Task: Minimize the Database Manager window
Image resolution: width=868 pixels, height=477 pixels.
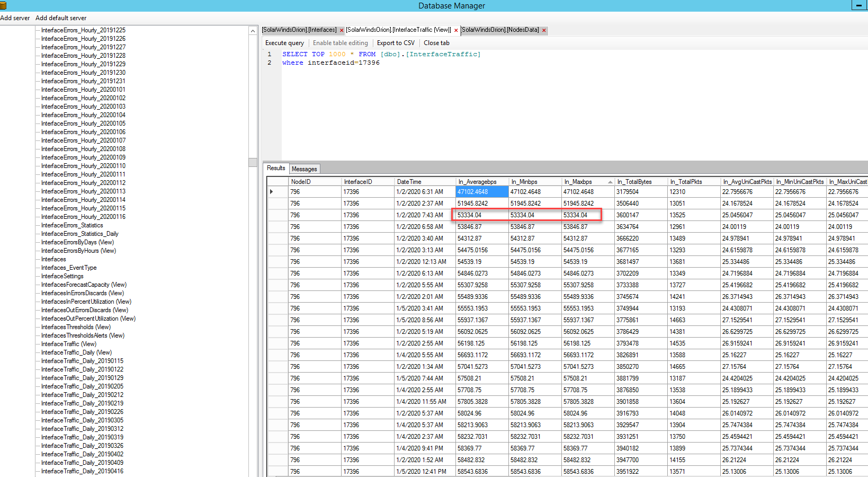Action: pyautogui.click(x=858, y=5)
